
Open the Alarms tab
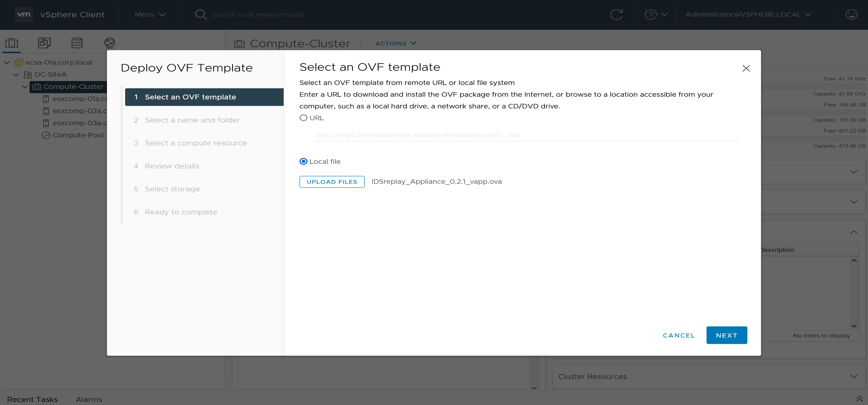tap(89, 399)
